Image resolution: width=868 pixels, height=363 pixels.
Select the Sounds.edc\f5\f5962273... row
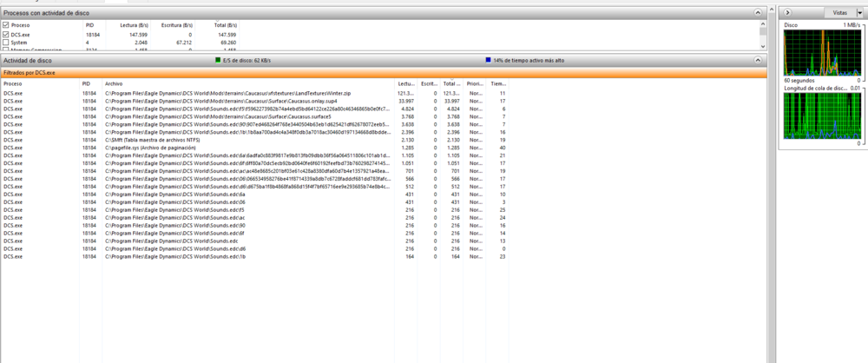point(254,109)
